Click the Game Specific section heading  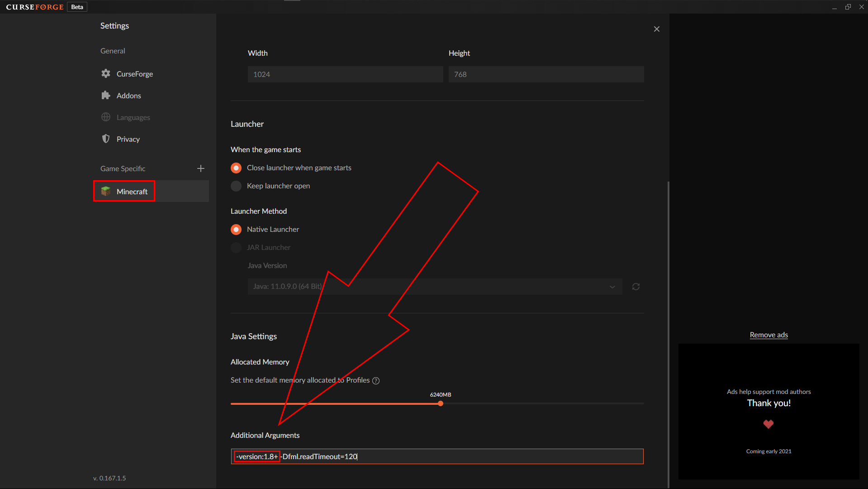tap(123, 168)
